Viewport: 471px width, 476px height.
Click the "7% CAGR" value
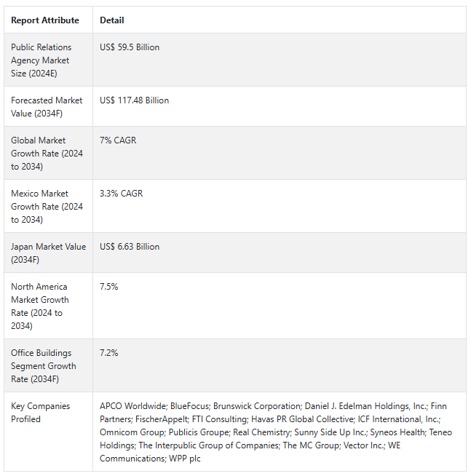coord(118,140)
